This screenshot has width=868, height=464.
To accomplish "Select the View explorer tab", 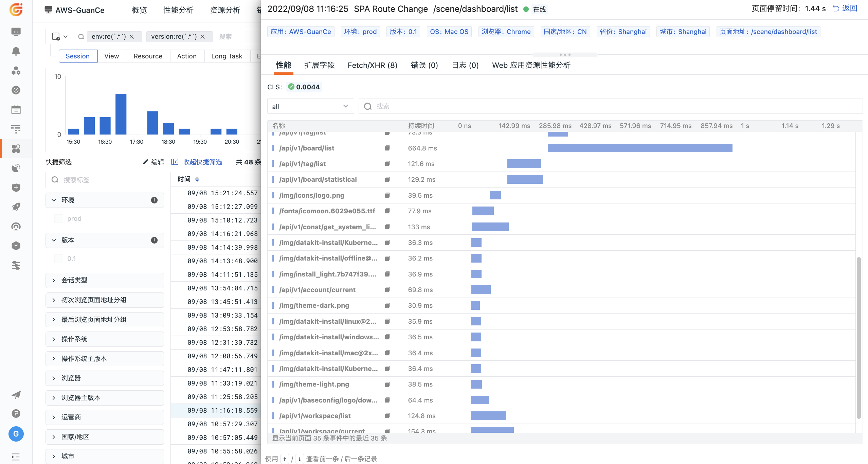I will [x=112, y=56].
